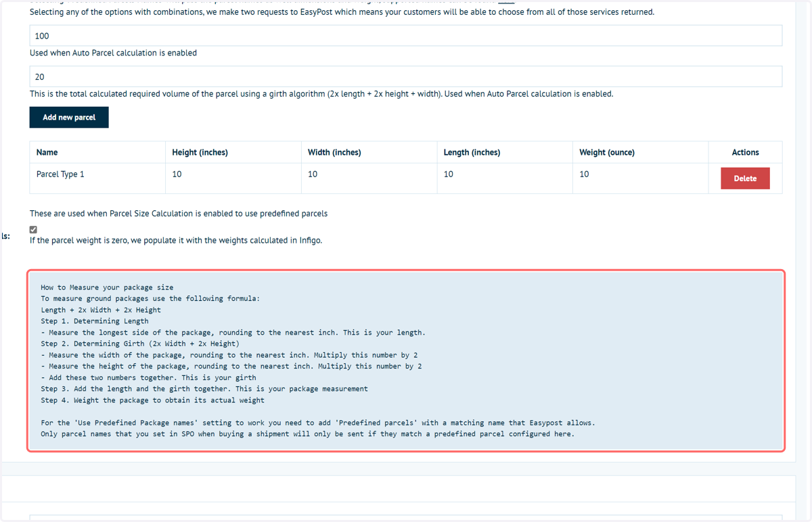Click the Height value of Parcel Type 1
This screenshot has width=812, height=522.
(177, 174)
